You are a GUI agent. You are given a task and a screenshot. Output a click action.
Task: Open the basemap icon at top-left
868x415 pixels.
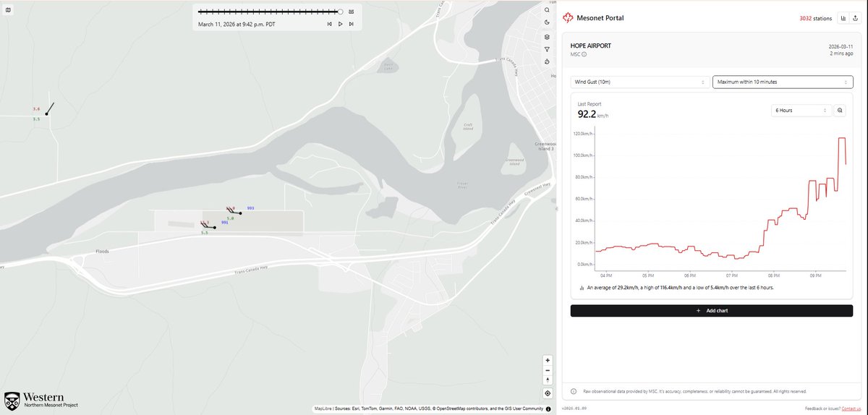pos(8,11)
